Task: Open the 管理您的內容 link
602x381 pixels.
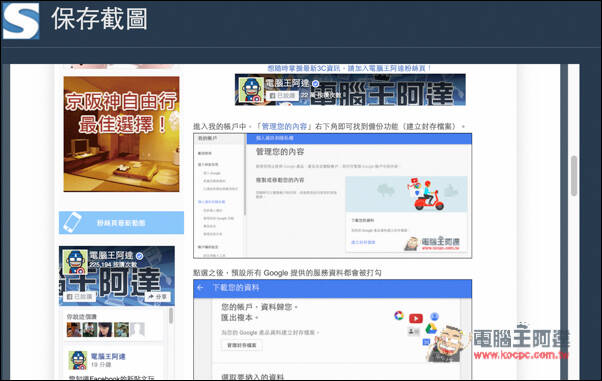Action: [284, 126]
